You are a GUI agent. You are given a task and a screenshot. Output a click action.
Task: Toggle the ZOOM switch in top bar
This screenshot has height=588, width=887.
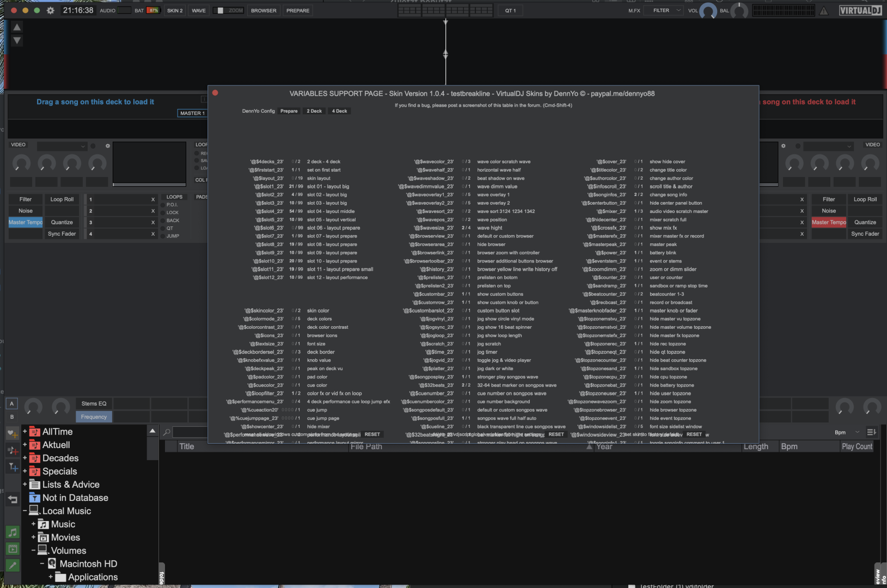(228, 10)
